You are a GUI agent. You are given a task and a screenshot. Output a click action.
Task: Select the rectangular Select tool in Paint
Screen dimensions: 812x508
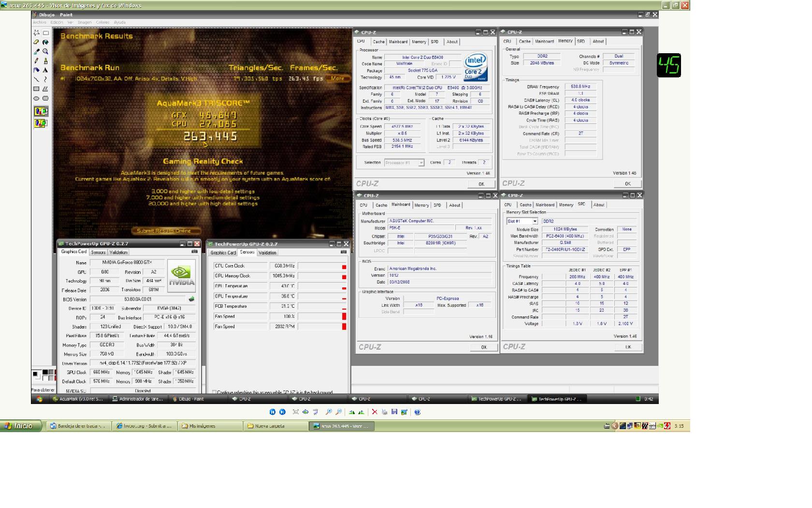coord(46,33)
